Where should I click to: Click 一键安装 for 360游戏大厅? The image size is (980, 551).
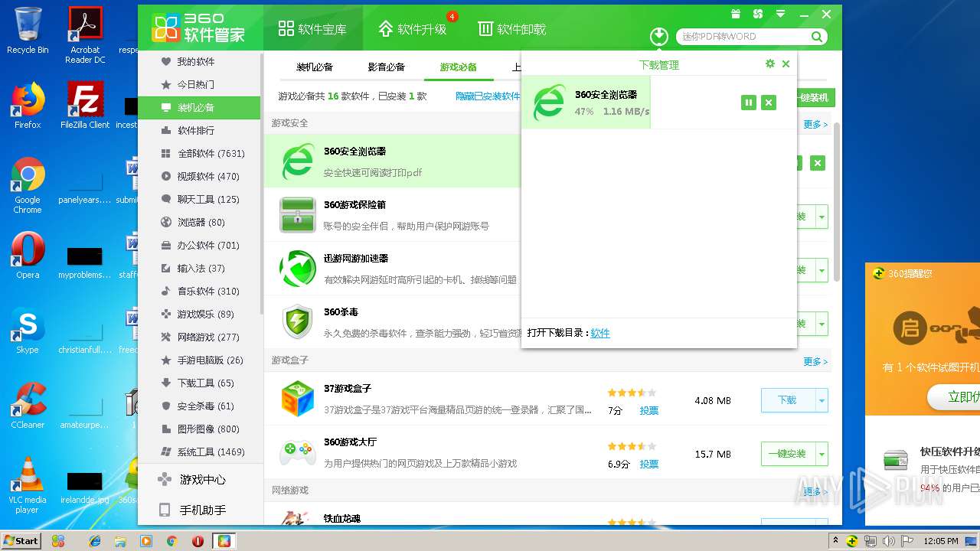tap(787, 454)
